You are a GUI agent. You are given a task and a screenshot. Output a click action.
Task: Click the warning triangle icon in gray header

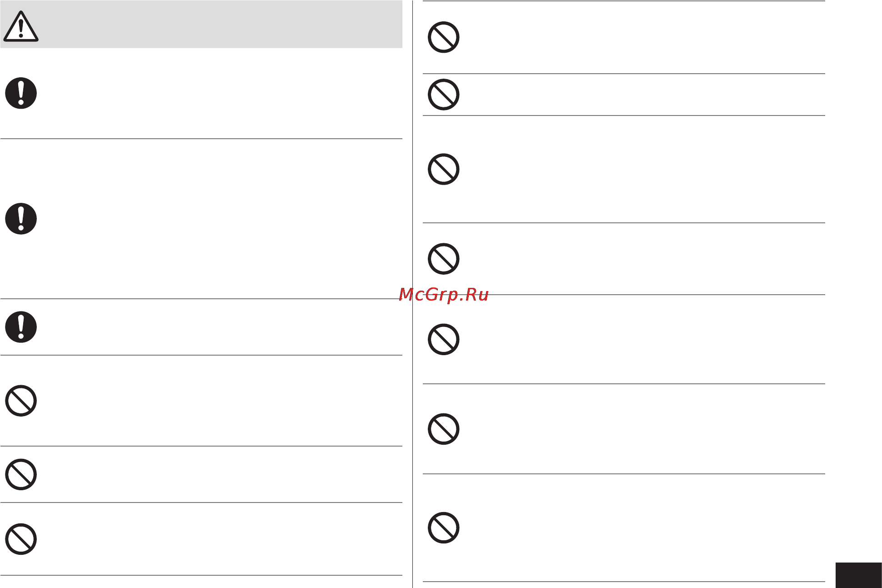coord(21,27)
